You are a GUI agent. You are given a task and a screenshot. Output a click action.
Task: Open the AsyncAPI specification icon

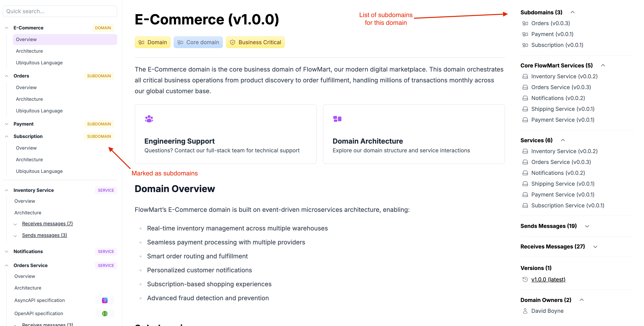tap(105, 300)
